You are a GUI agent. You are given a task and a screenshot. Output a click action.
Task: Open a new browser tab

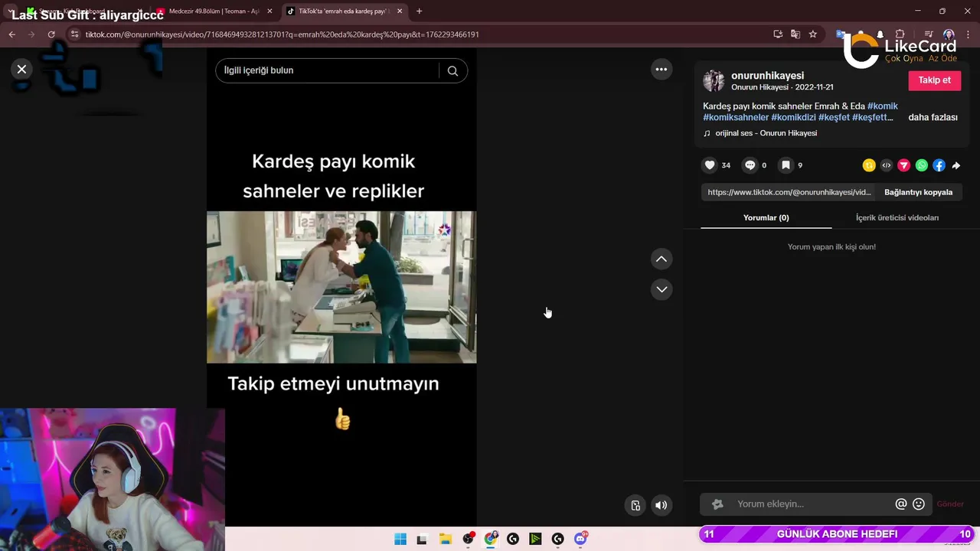(x=419, y=11)
